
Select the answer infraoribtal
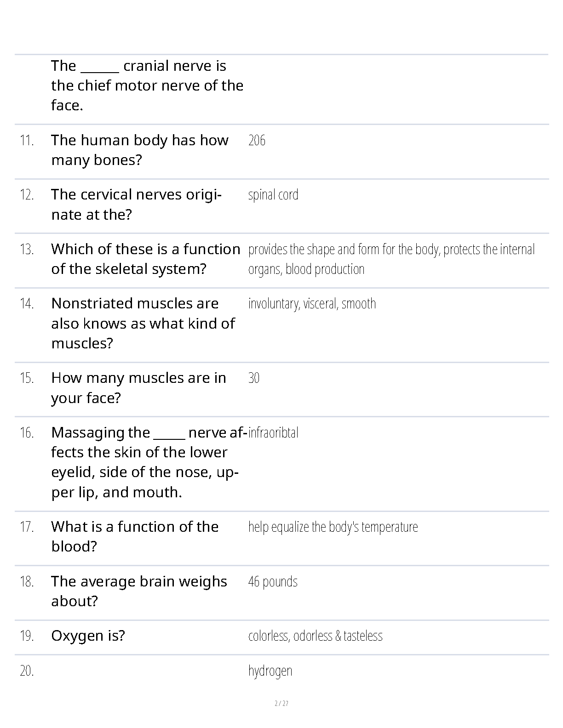pos(273,432)
